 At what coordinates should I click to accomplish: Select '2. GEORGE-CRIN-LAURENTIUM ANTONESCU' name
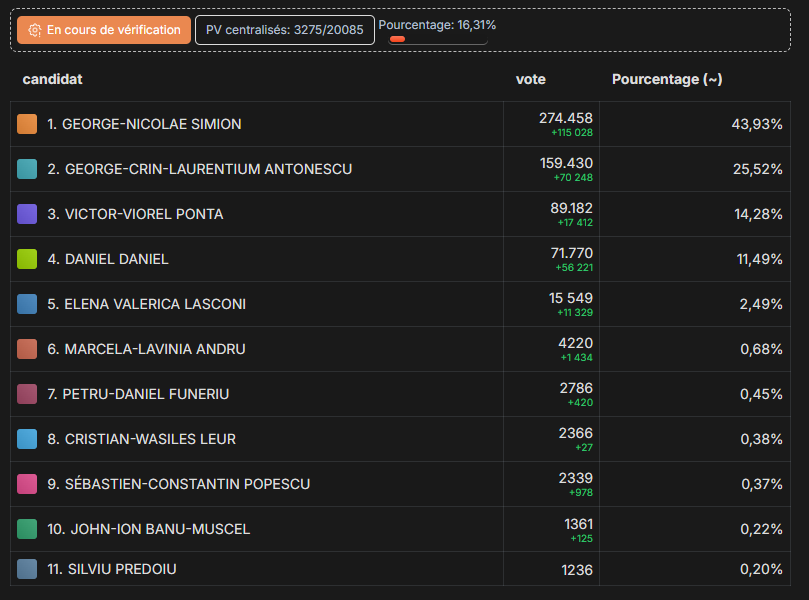click(x=200, y=169)
